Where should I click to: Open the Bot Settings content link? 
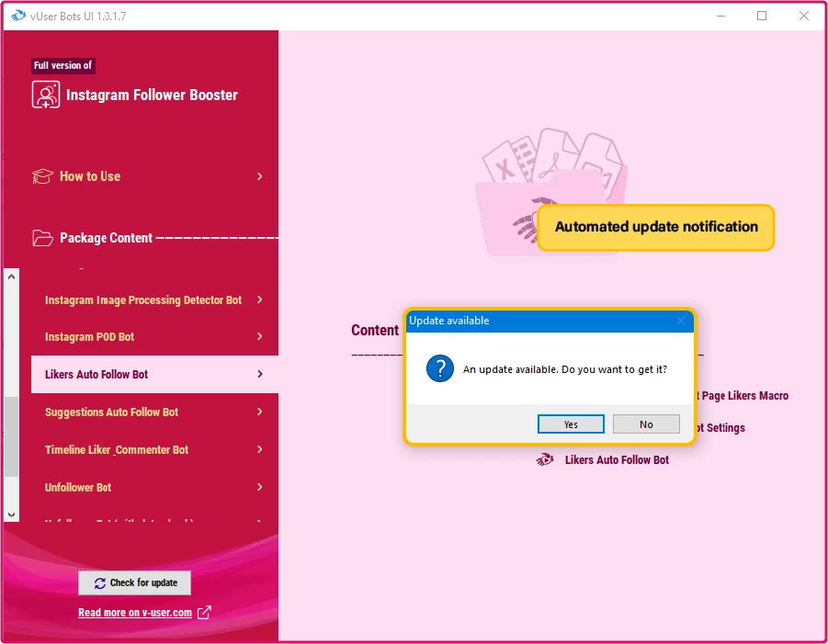[x=720, y=427]
